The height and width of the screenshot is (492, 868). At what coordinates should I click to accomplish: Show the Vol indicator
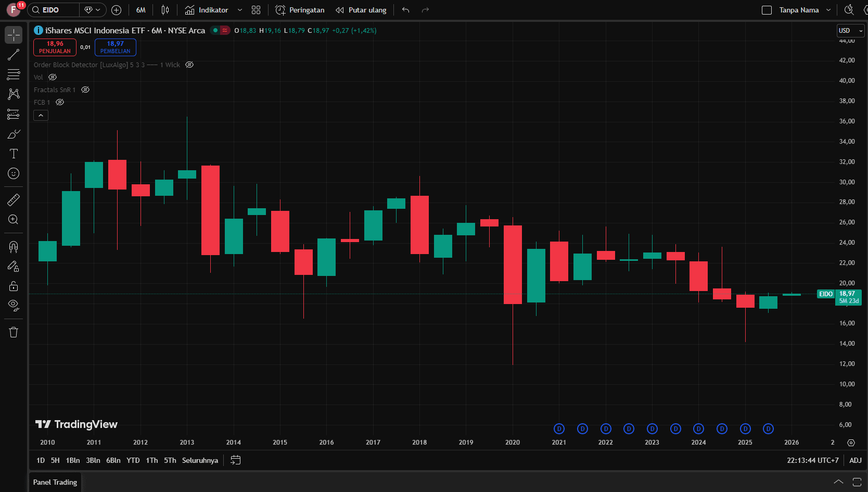[53, 77]
